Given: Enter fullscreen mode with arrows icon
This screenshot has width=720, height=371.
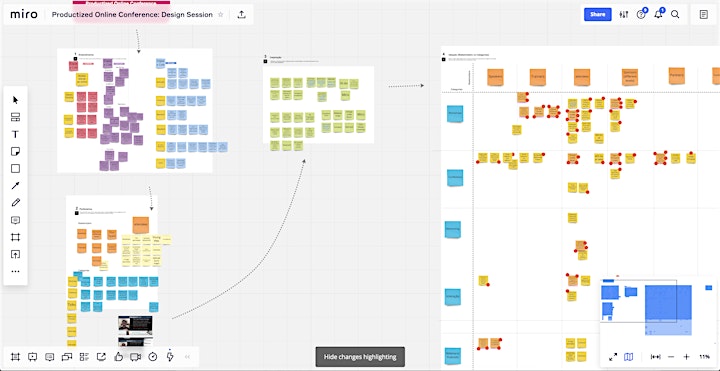Looking at the screenshot, I should [613, 357].
